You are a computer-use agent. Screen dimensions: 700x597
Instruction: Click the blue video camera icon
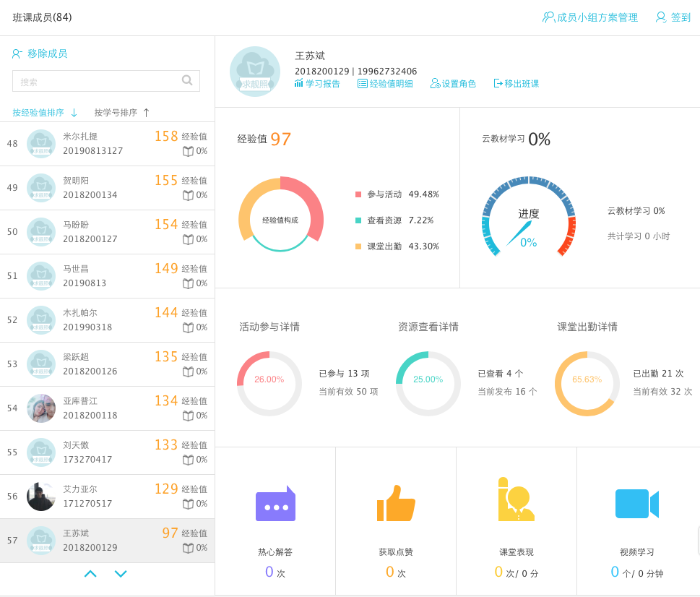click(x=636, y=504)
